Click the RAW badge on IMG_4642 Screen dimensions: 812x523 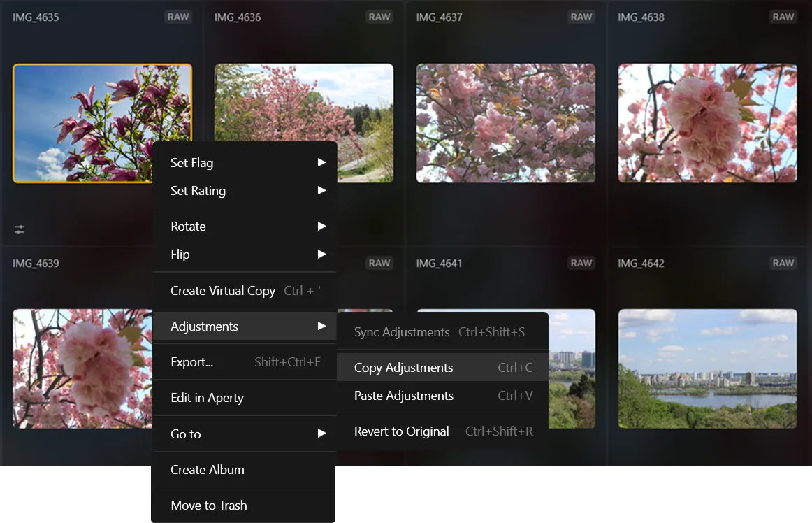coord(783,264)
